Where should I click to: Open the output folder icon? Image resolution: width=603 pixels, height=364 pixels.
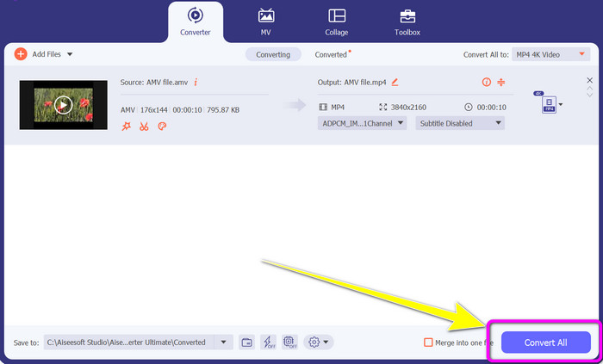coord(246,342)
